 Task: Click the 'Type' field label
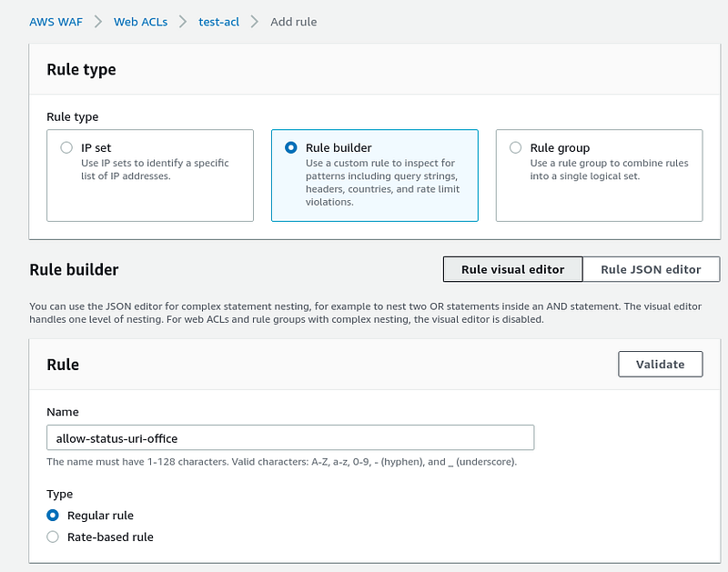59,494
